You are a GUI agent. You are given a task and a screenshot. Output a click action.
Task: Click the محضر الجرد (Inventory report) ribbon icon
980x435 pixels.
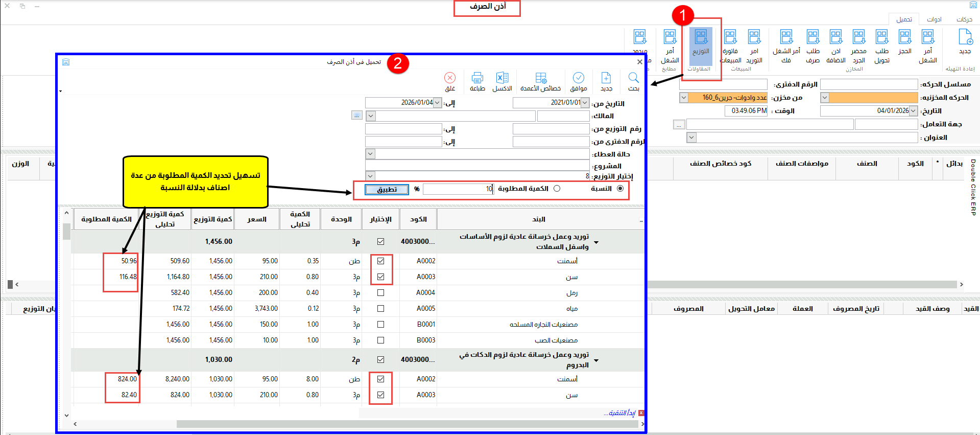(858, 42)
